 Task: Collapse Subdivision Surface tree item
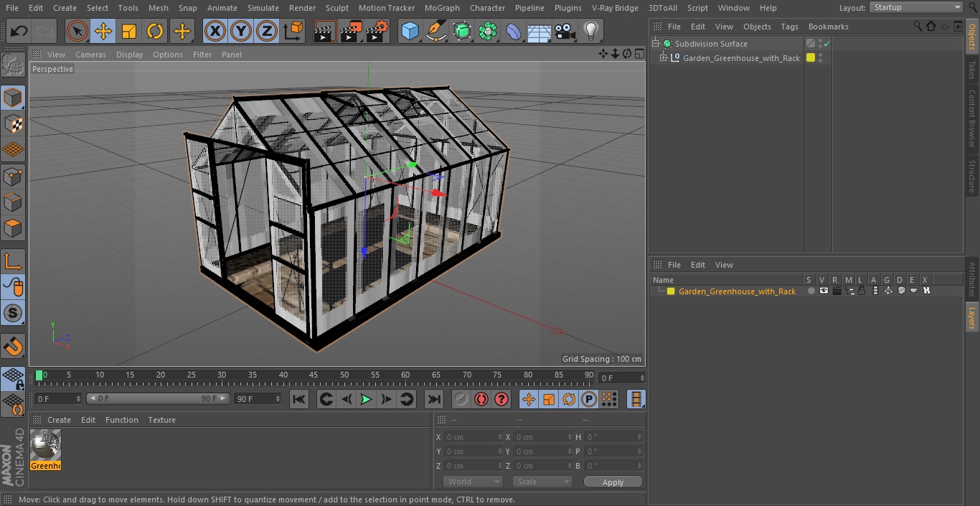pos(655,44)
